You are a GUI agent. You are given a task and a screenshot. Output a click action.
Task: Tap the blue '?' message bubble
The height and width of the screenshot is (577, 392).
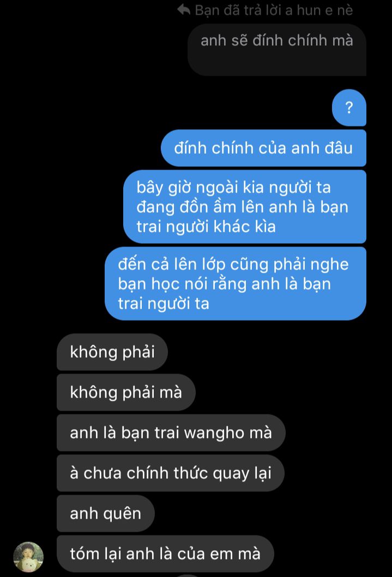coord(349,107)
